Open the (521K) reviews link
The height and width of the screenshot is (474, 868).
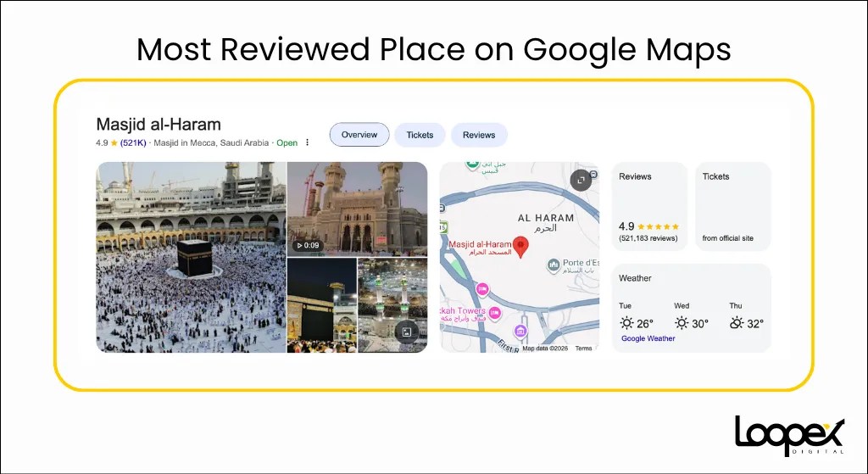[133, 142]
